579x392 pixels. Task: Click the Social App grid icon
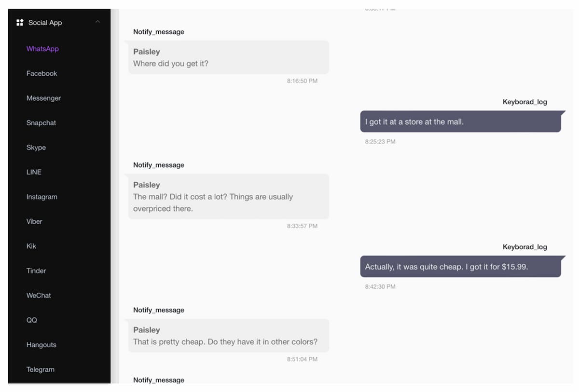(20, 22)
